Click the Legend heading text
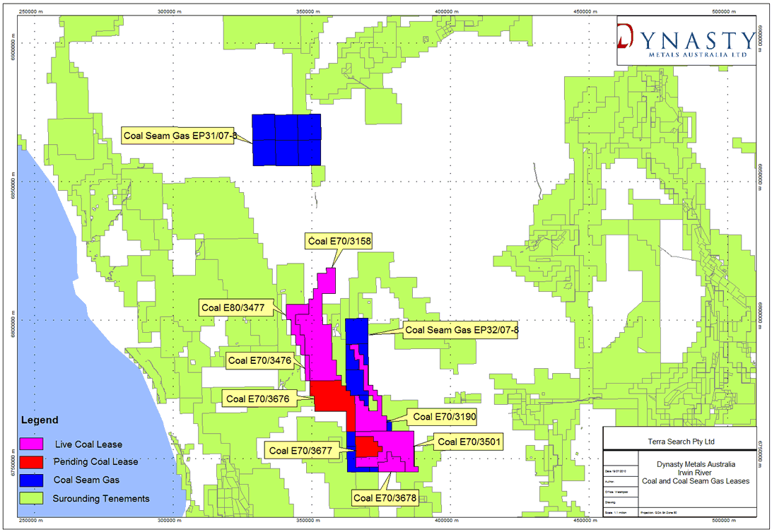 40,420
